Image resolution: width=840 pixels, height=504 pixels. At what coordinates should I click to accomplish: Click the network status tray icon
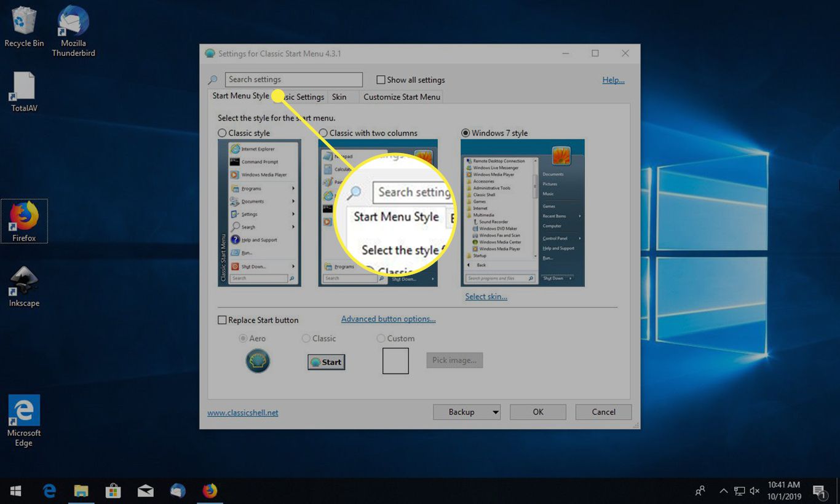click(739, 491)
